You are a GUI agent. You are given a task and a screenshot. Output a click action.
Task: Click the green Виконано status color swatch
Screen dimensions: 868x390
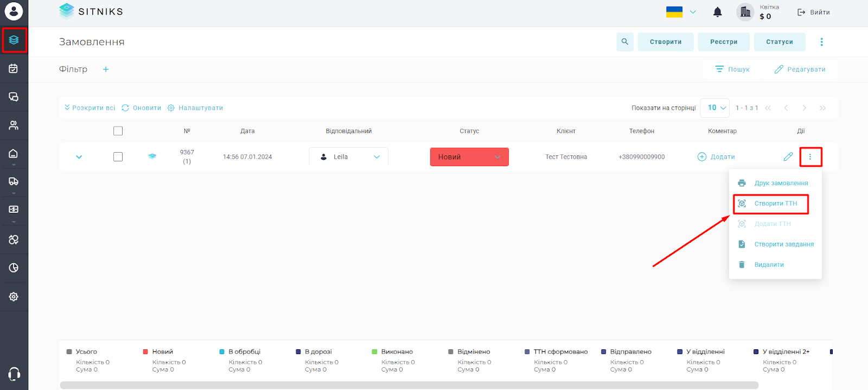pos(374,352)
